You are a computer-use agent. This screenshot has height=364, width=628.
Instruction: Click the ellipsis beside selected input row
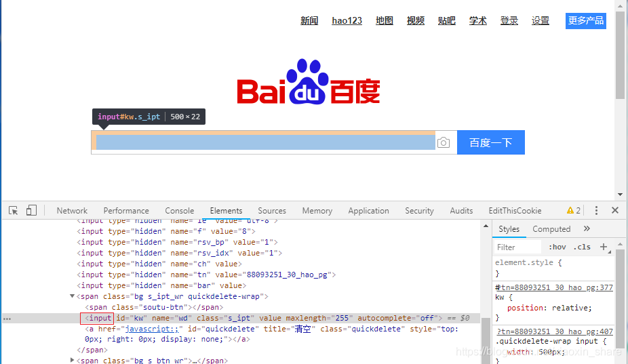pyautogui.click(x=7, y=319)
